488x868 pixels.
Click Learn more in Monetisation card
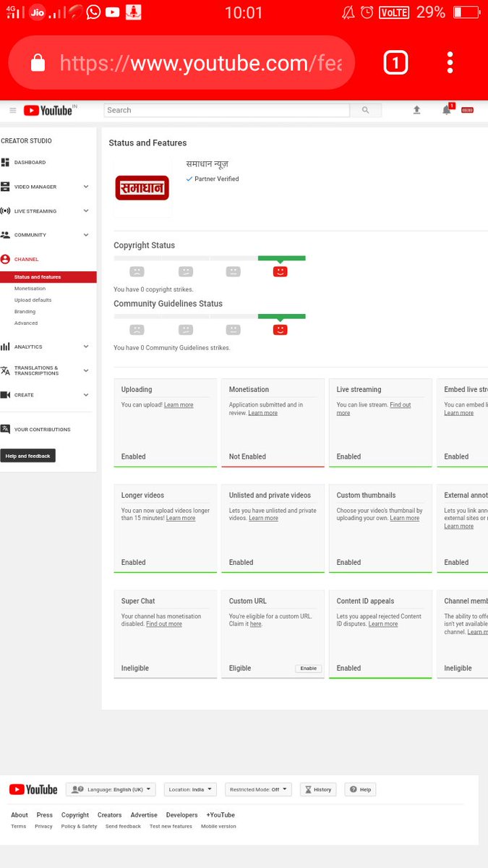(x=263, y=413)
